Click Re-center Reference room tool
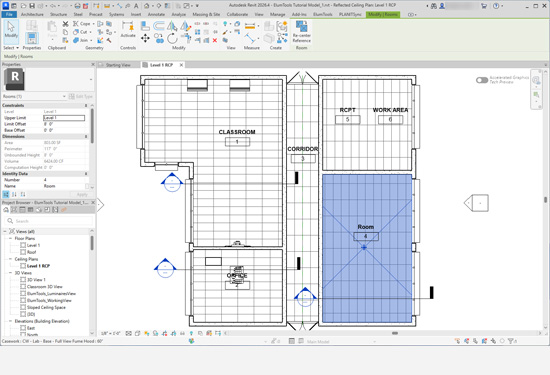The width and height of the screenshot is (550, 375). 301,32
